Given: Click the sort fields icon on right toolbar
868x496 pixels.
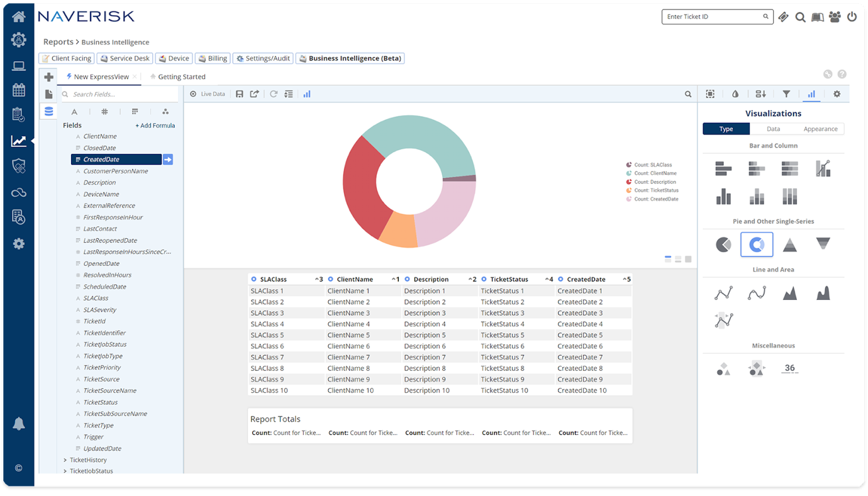Looking at the screenshot, I should pyautogui.click(x=760, y=93).
